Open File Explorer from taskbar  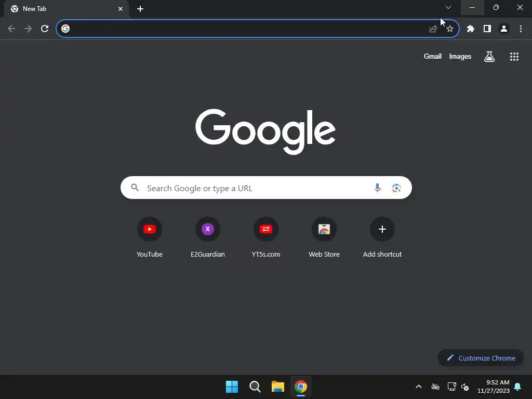tap(278, 387)
